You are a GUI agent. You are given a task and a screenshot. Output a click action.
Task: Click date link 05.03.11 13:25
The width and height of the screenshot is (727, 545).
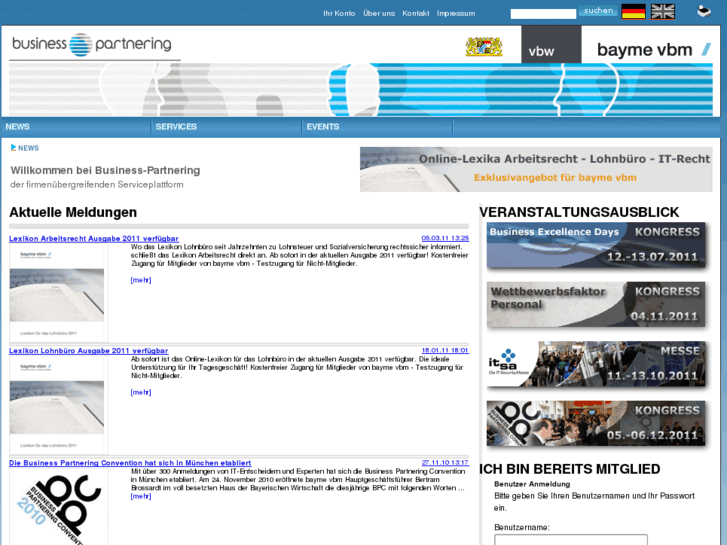coord(445,238)
